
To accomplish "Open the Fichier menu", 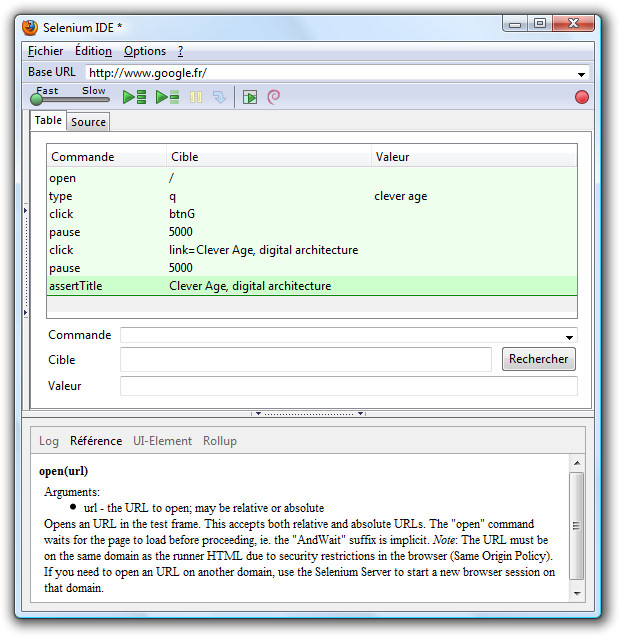I will pos(46,51).
